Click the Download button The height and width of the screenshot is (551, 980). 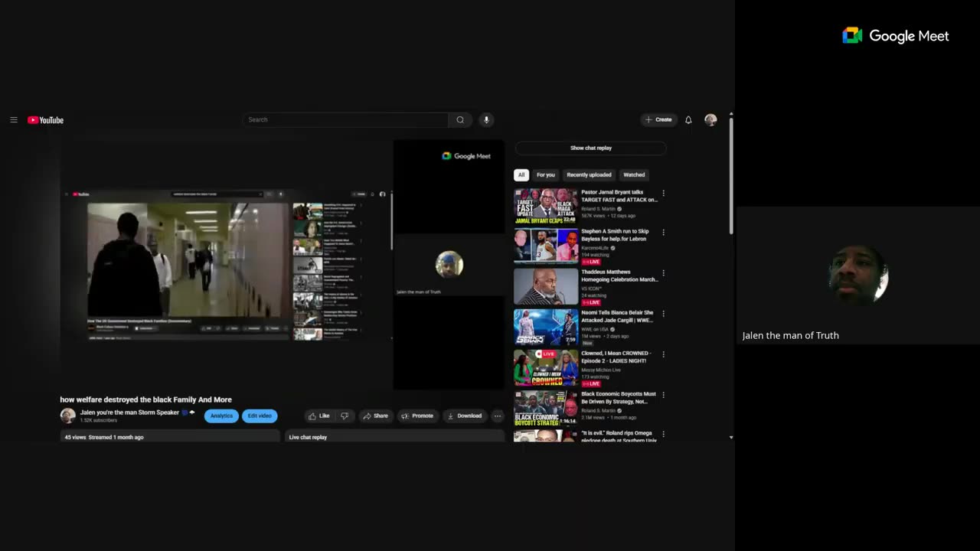pyautogui.click(x=465, y=416)
